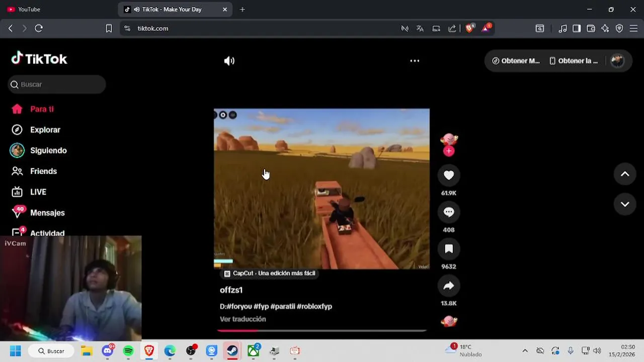This screenshot has width=644, height=362.
Task: Open the Brave VPN shield icon
Action: coord(619,29)
